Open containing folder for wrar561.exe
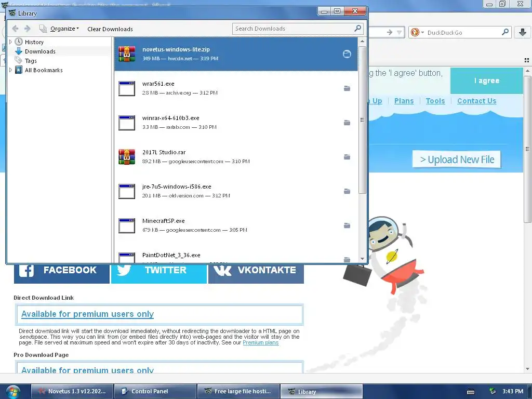 coord(347,88)
